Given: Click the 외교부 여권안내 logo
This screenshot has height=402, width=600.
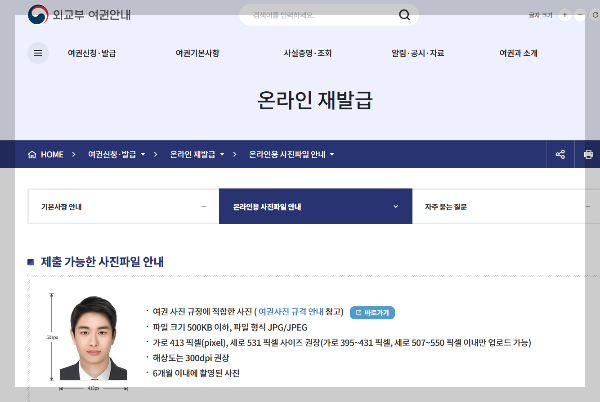Looking at the screenshot, I should (79, 15).
